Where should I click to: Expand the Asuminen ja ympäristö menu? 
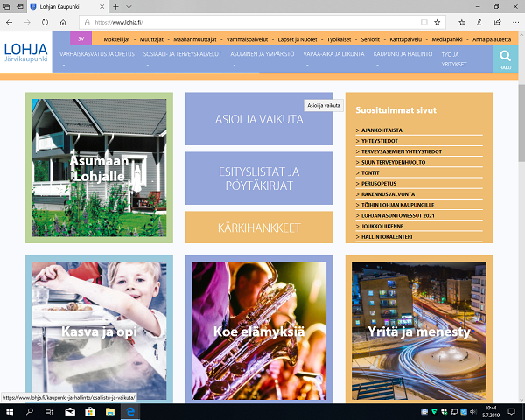[262, 53]
